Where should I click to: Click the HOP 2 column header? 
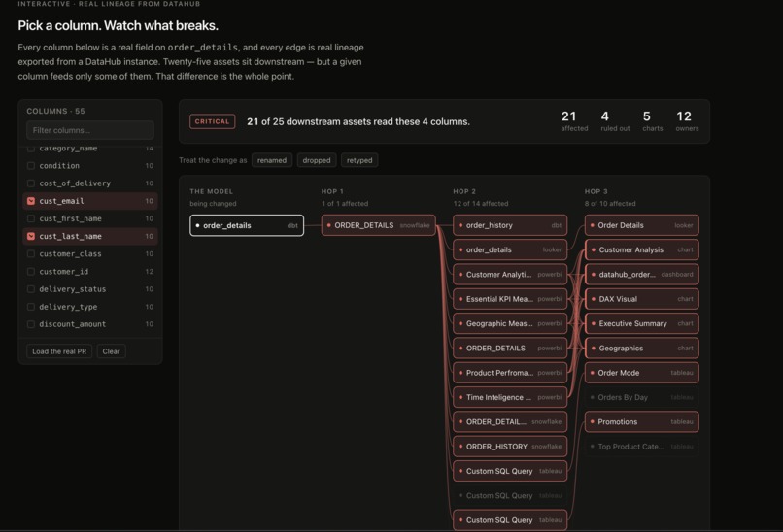click(x=464, y=191)
